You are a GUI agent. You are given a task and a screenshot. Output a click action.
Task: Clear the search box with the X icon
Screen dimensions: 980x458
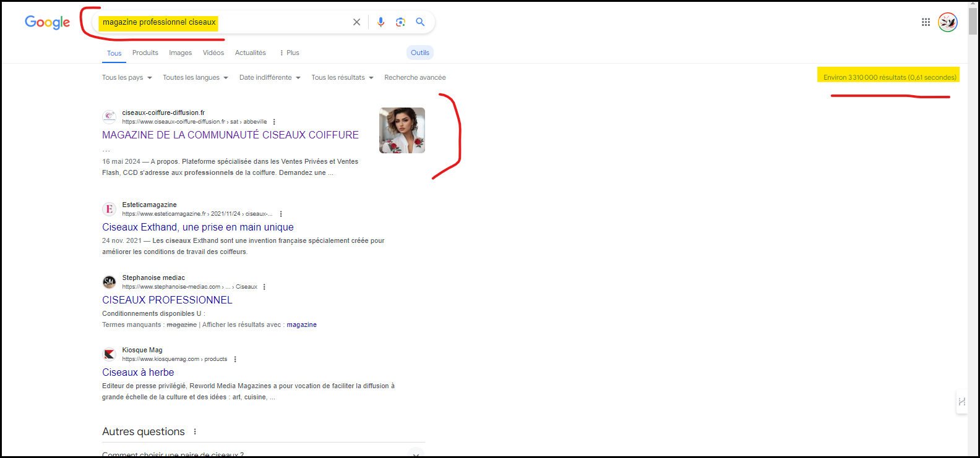click(356, 22)
